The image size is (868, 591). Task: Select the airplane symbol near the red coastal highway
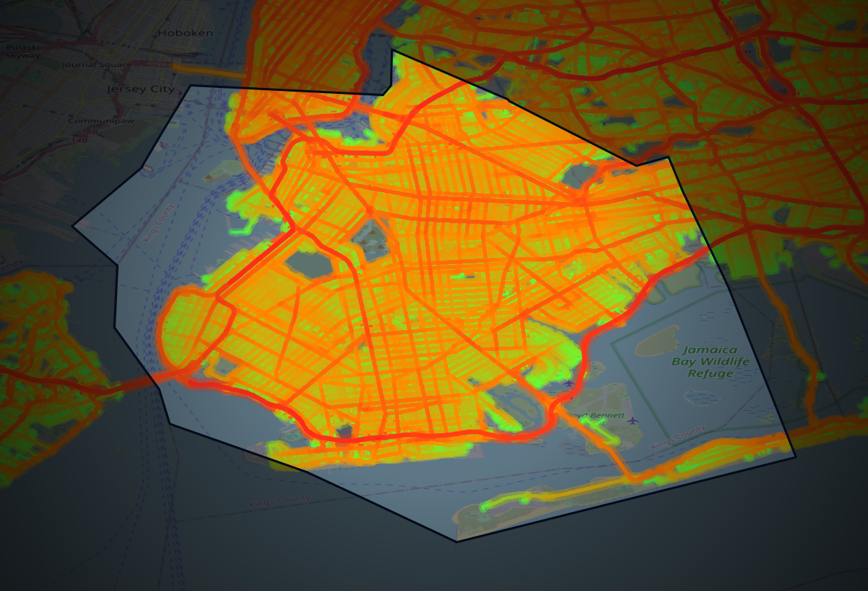click(568, 384)
